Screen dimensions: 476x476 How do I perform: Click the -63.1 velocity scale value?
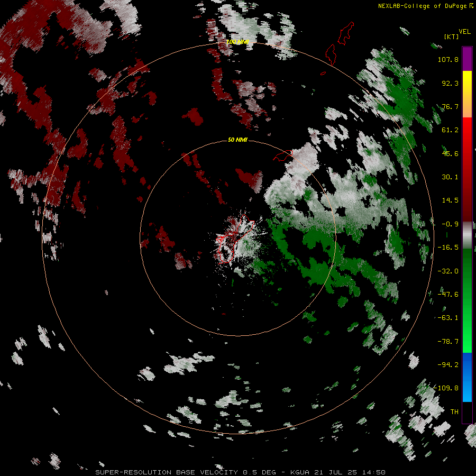point(448,318)
